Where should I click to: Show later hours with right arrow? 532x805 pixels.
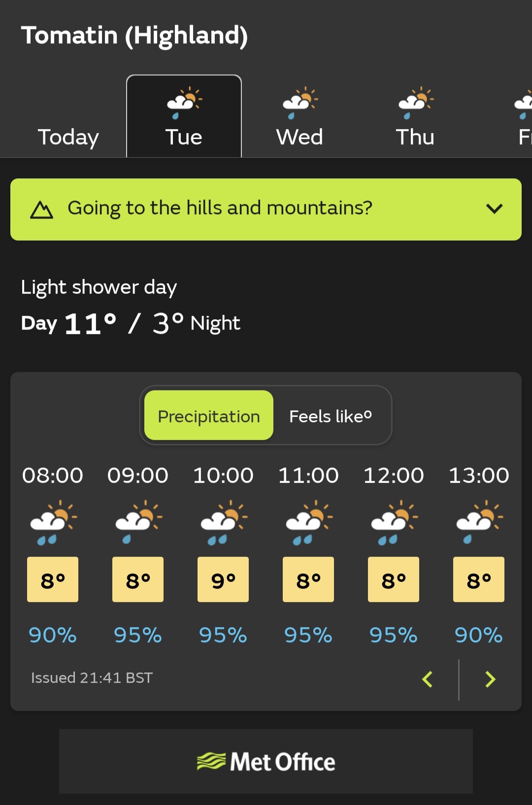point(490,679)
